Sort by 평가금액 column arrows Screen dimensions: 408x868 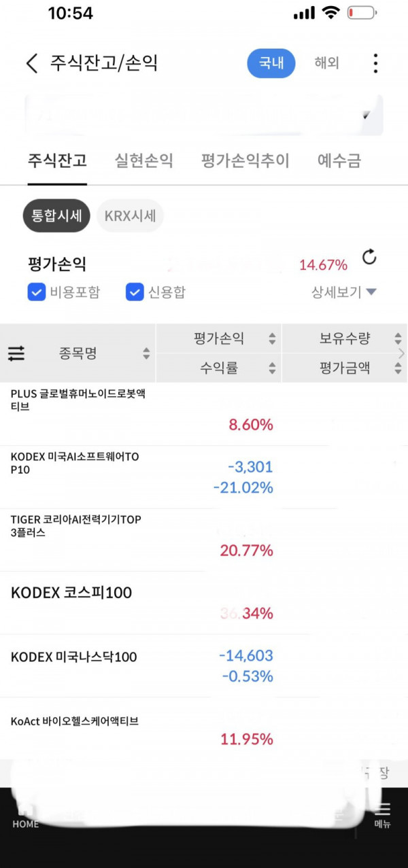[x=398, y=368]
